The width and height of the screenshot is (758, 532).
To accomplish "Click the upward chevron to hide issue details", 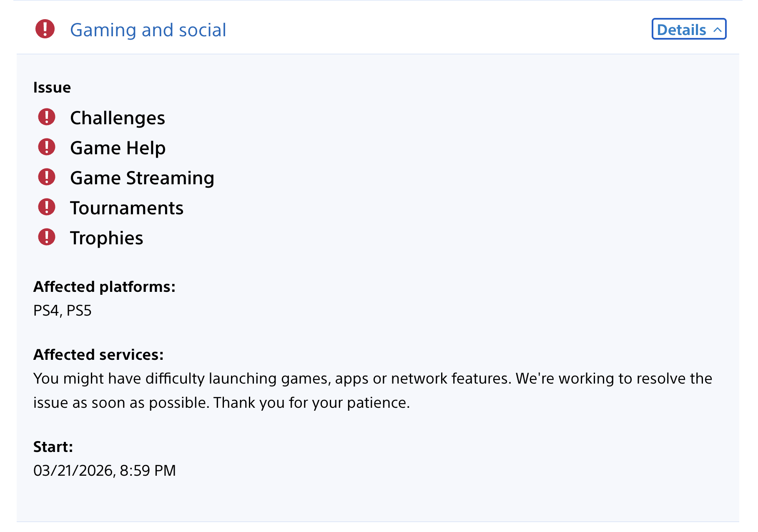I will pos(718,30).
